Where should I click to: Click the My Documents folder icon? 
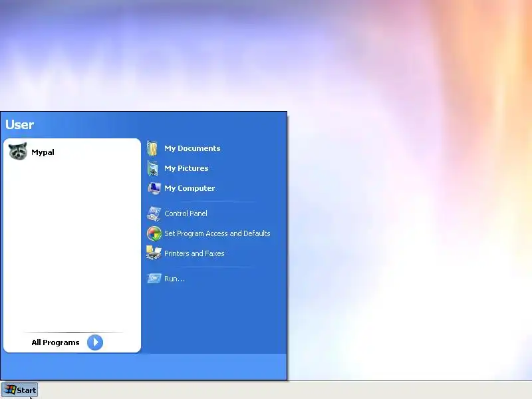(x=152, y=148)
